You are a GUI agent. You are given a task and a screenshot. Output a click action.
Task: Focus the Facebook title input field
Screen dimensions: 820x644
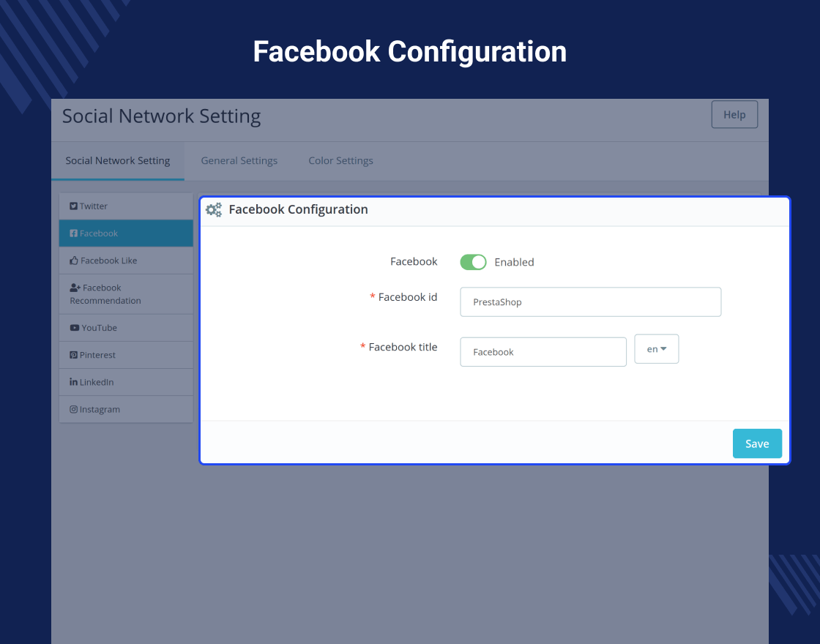coord(543,352)
